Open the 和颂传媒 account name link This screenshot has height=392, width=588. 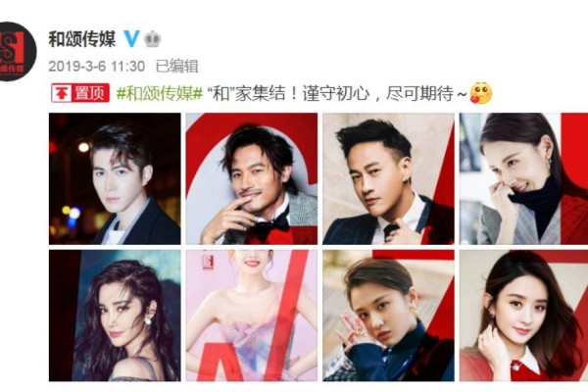click(x=82, y=38)
